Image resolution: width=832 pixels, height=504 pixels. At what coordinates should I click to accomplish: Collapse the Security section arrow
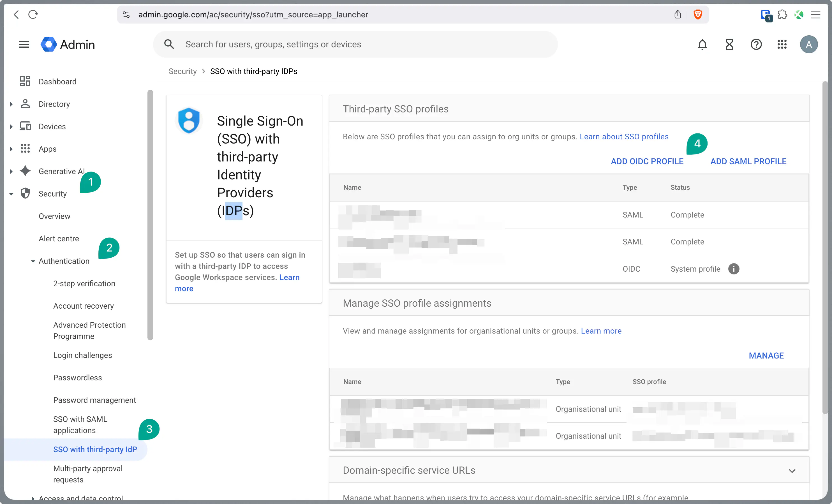point(11,194)
